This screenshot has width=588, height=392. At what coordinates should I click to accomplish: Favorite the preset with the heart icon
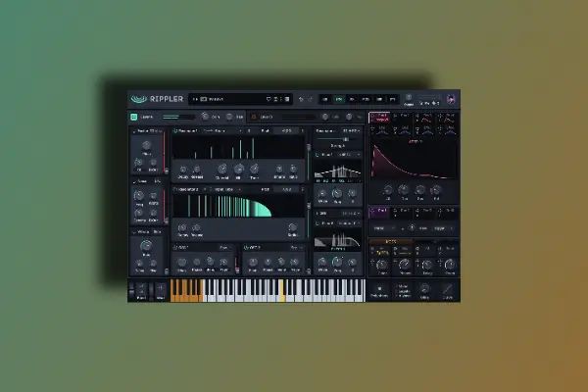pos(269,99)
